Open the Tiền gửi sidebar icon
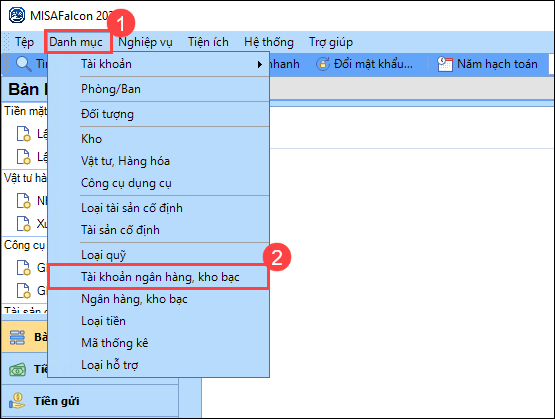 pyautogui.click(x=17, y=401)
